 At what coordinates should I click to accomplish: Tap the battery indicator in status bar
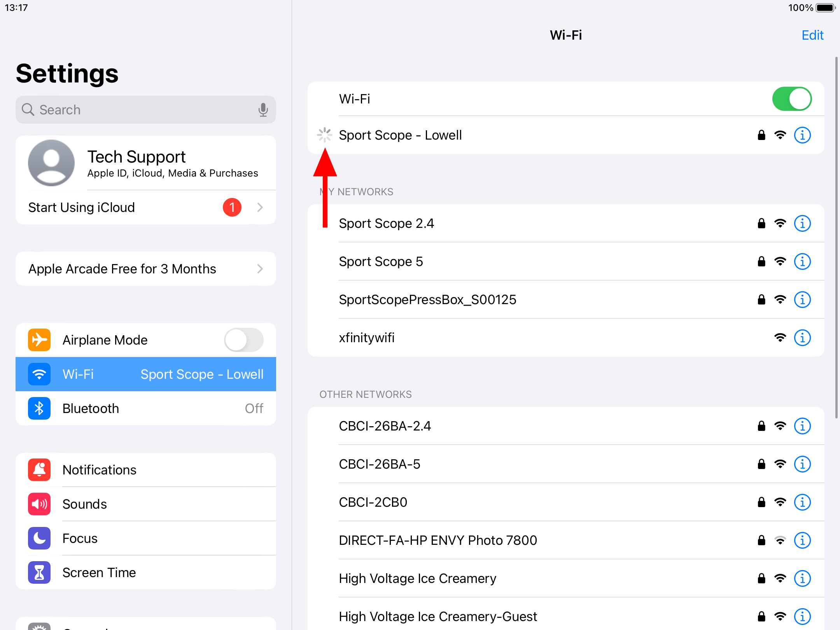[x=826, y=8]
